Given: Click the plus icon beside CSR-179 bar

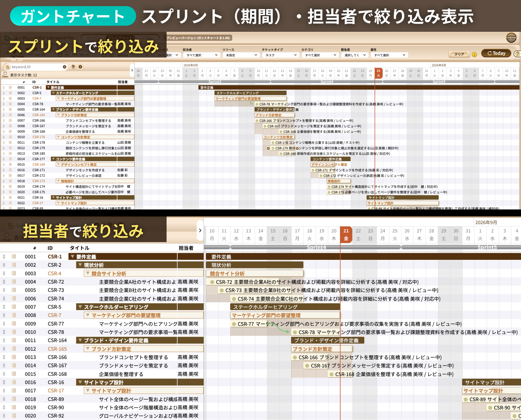Looking at the screenshot, I should point(268,148).
